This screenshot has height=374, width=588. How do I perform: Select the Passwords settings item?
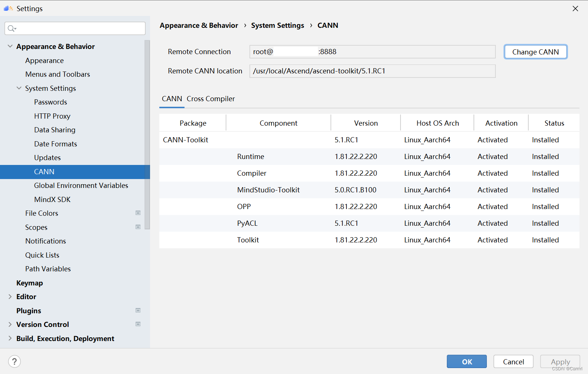coord(51,102)
